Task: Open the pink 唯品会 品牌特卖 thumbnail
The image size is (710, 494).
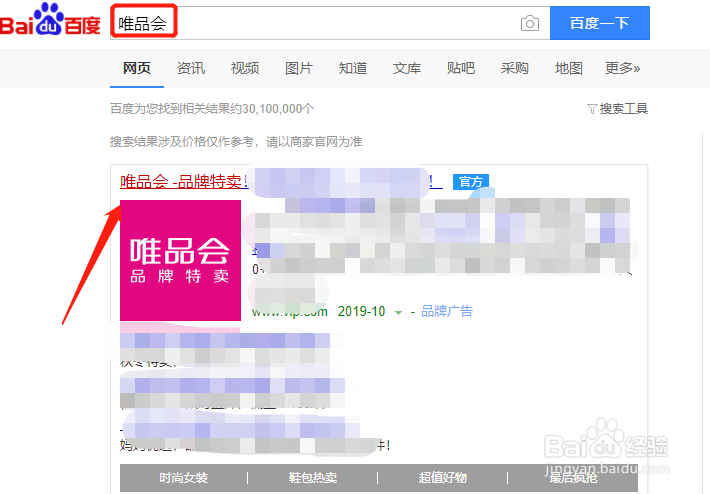Action: 180,260
